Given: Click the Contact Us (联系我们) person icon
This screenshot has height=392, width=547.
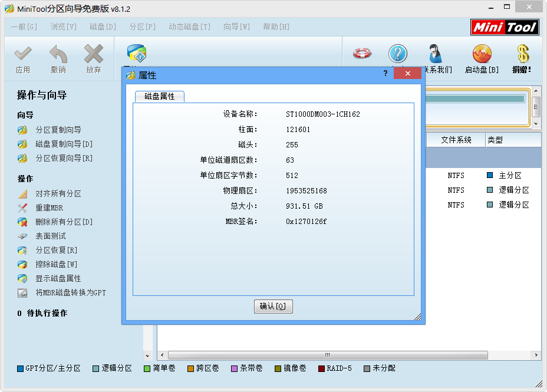Looking at the screenshot, I should click(435, 54).
